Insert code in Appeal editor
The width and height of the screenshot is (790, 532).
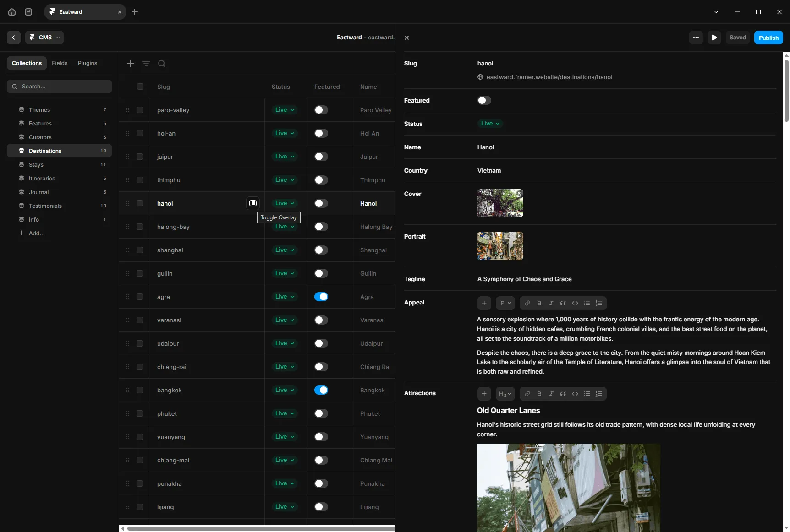[x=575, y=303]
